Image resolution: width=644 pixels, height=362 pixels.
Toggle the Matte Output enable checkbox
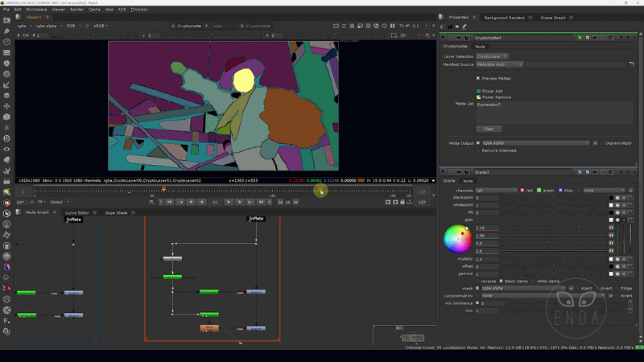click(x=478, y=143)
